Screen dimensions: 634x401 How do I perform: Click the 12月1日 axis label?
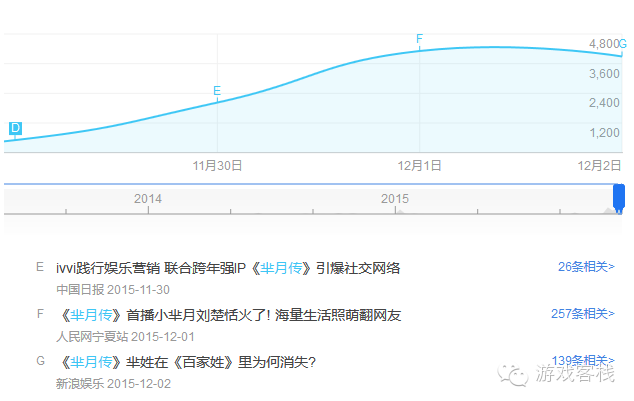(x=419, y=166)
